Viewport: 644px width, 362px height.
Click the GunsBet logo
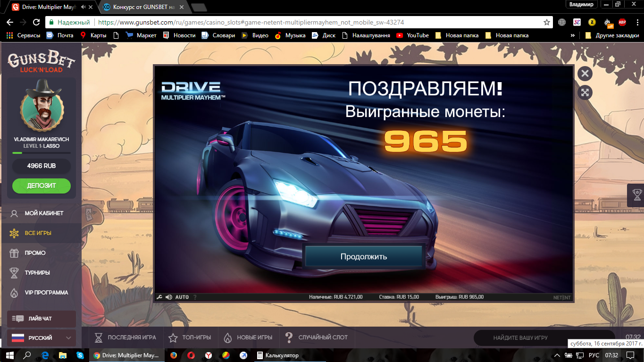tap(42, 62)
